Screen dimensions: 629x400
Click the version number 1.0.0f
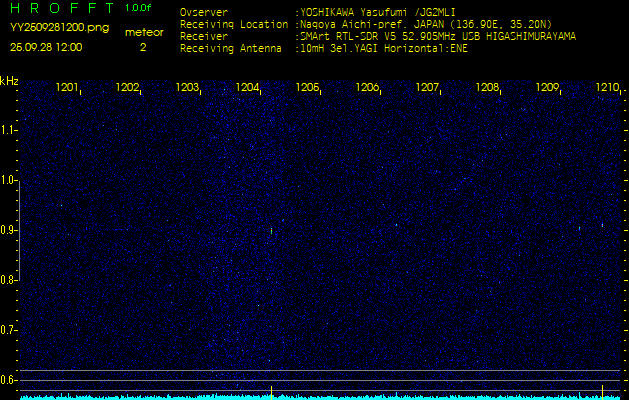pyautogui.click(x=138, y=8)
